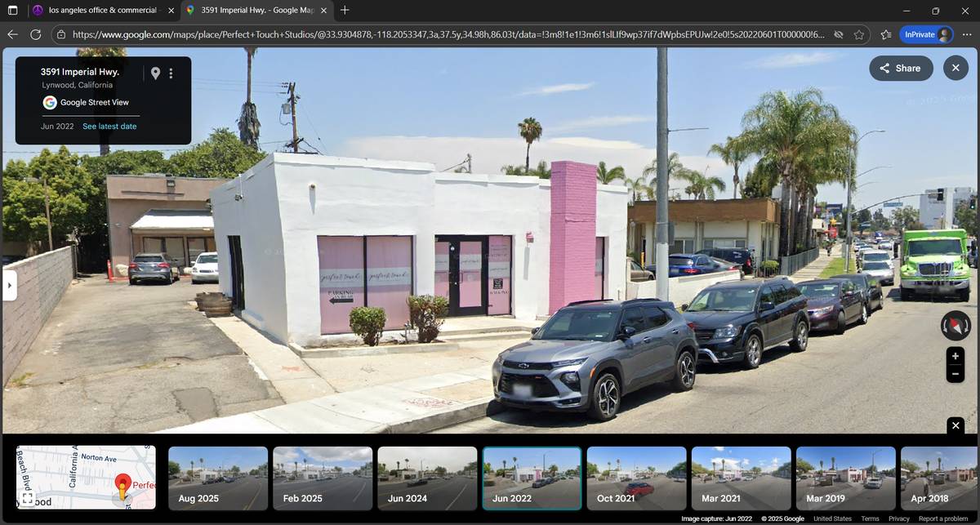This screenshot has width=980, height=525.
Task: Close the historical imagery timeline strip
Action: click(x=955, y=425)
